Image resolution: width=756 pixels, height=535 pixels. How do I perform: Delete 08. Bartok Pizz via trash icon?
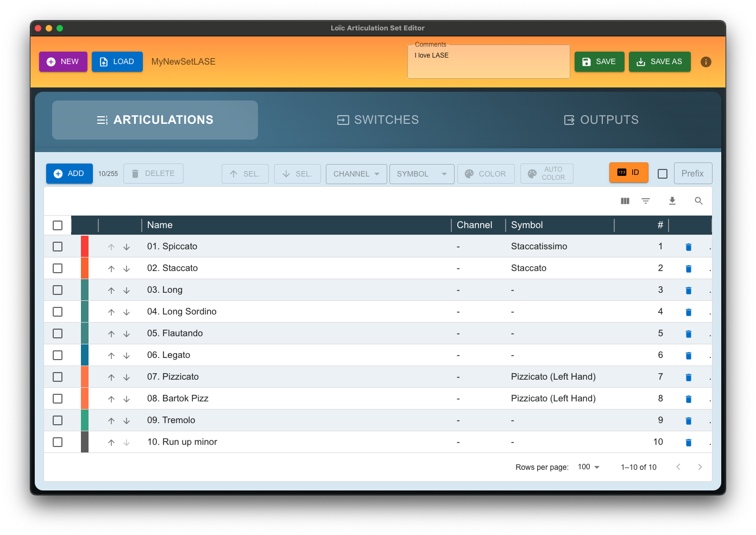click(x=688, y=399)
